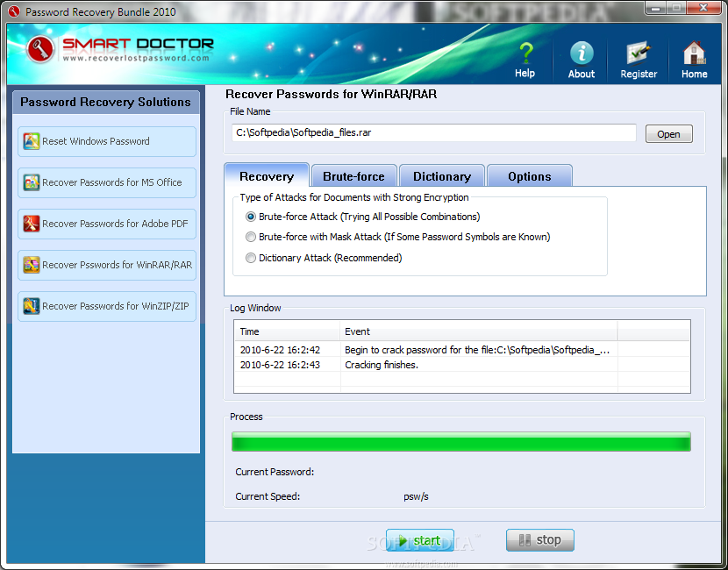Click the Open file button
This screenshot has height=570, width=728.
click(x=668, y=134)
